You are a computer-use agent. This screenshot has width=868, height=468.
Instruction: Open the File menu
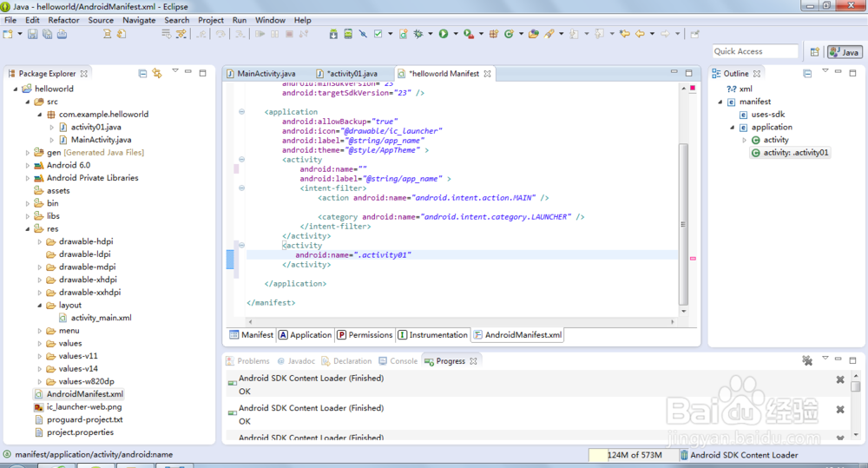click(x=10, y=20)
